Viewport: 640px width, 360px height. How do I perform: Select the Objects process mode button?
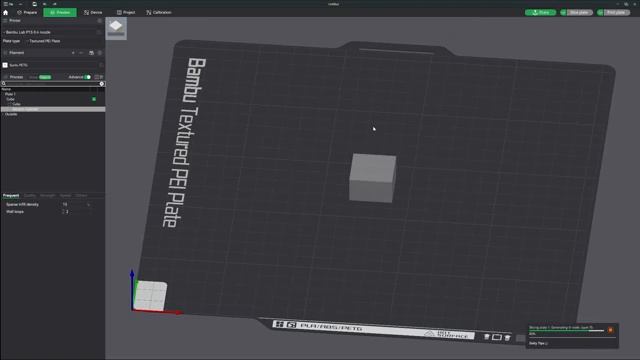[x=45, y=77]
